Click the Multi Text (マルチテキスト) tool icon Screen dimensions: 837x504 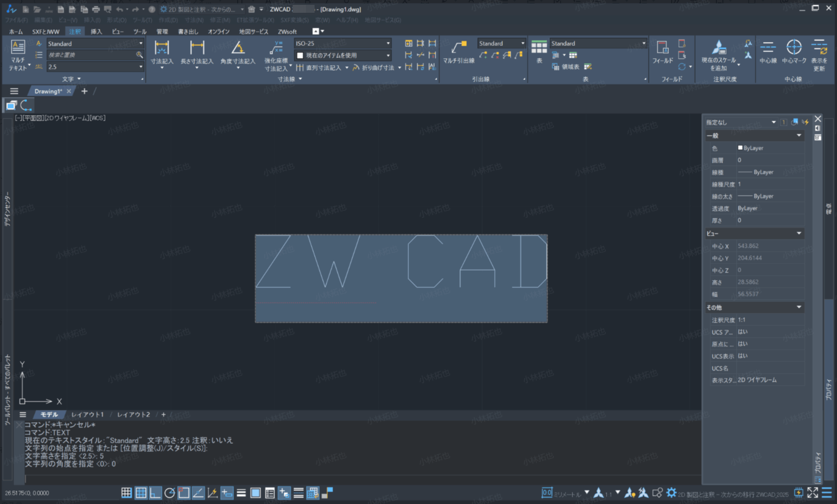[18, 48]
